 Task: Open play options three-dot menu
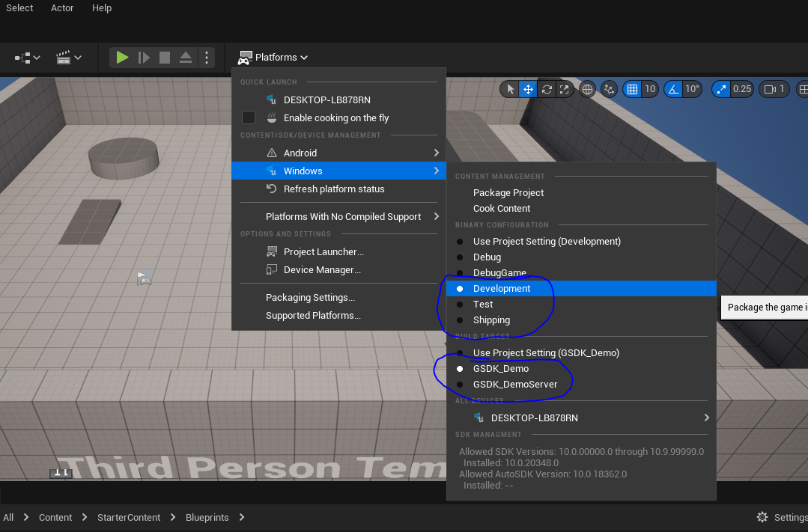point(207,57)
